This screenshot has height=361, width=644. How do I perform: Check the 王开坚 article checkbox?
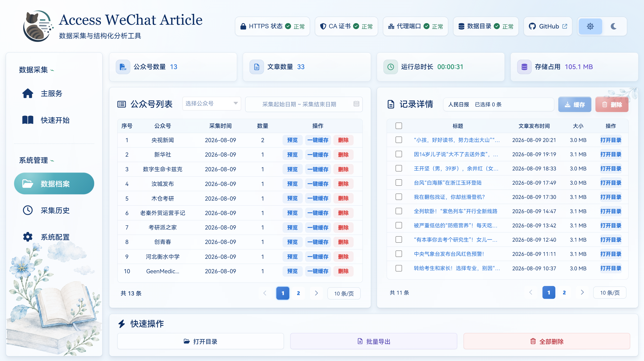pyautogui.click(x=399, y=168)
